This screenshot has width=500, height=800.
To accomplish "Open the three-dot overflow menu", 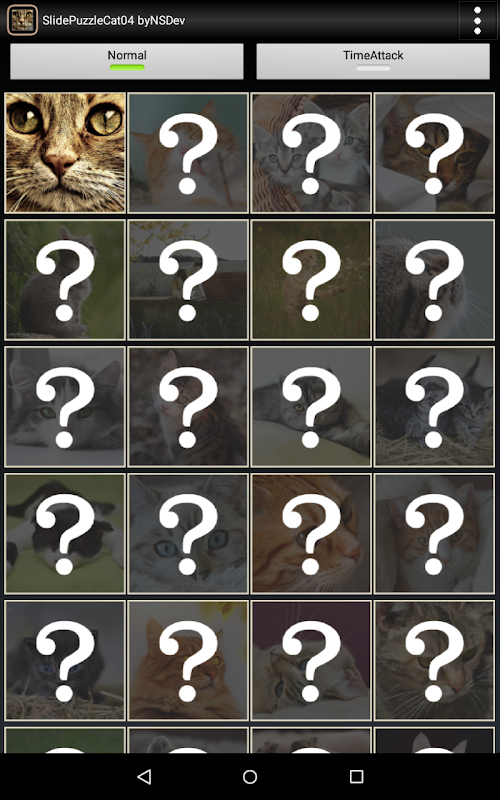I will coord(477,20).
